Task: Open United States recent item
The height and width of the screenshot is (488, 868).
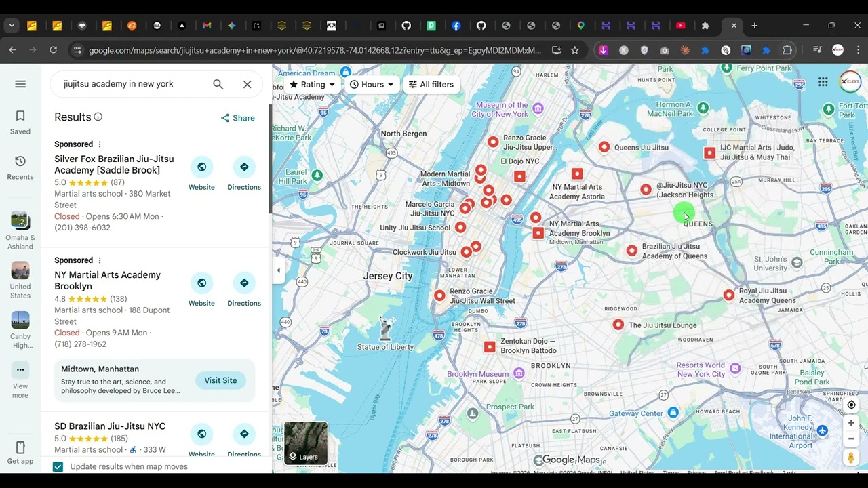Action: (20, 280)
